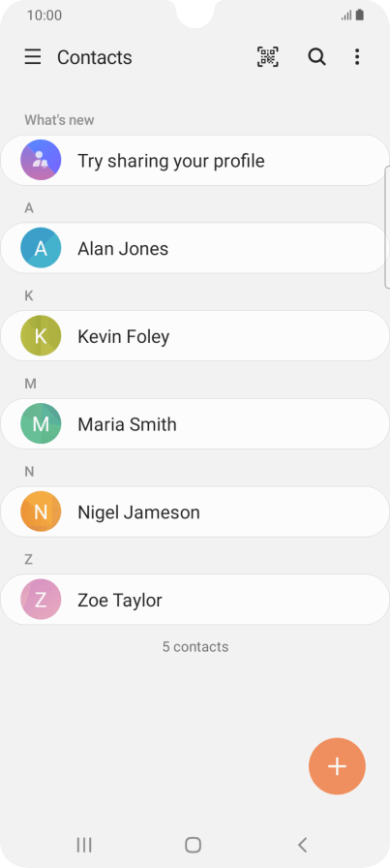Tap Nigel Jameson's orange N avatar
Image resolution: width=390 pixels, height=868 pixels.
pyautogui.click(x=41, y=512)
